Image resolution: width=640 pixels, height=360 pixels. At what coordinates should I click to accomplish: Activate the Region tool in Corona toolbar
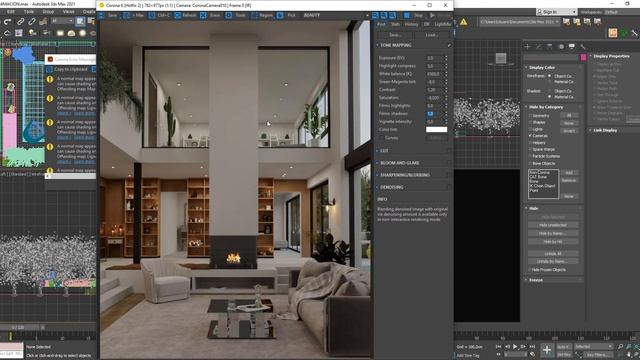[262, 15]
